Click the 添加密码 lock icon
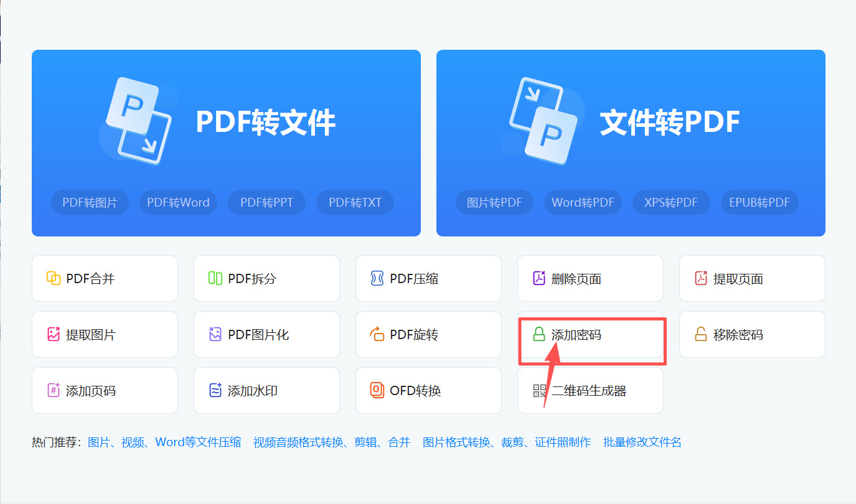Viewport: 856px width, 504px height. (x=540, y=334)
